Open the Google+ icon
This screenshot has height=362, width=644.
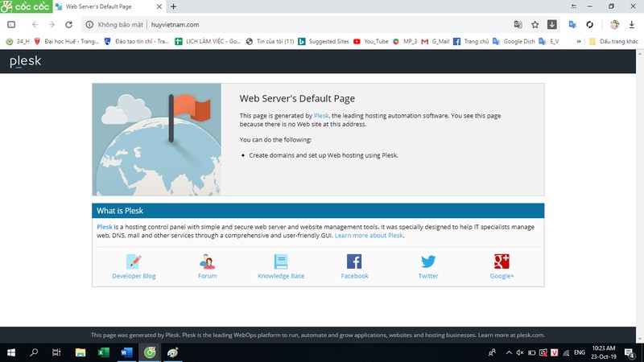point(502,261)
